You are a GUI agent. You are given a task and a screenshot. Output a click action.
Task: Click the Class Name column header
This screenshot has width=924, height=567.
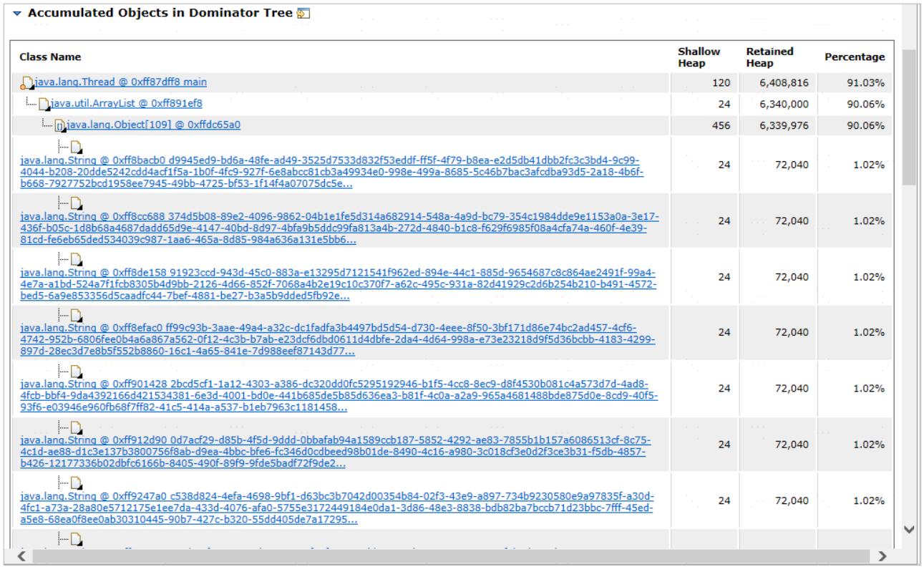(50, 57)
